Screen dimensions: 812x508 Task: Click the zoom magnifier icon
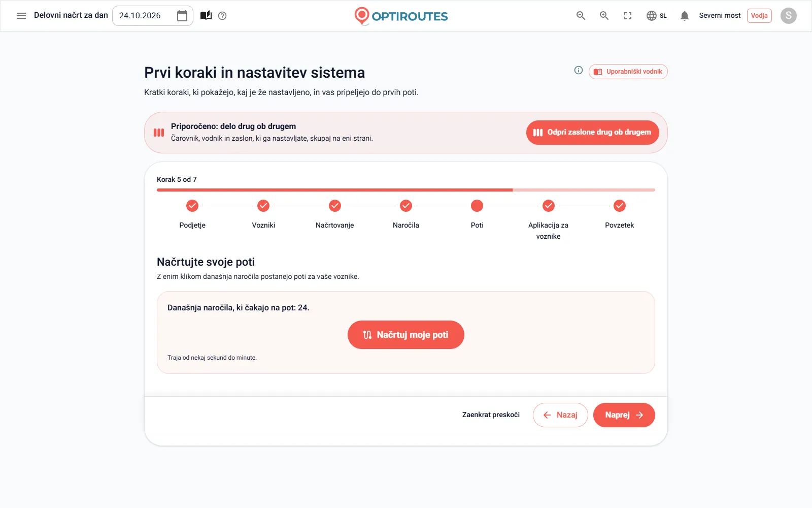point(604,16)
